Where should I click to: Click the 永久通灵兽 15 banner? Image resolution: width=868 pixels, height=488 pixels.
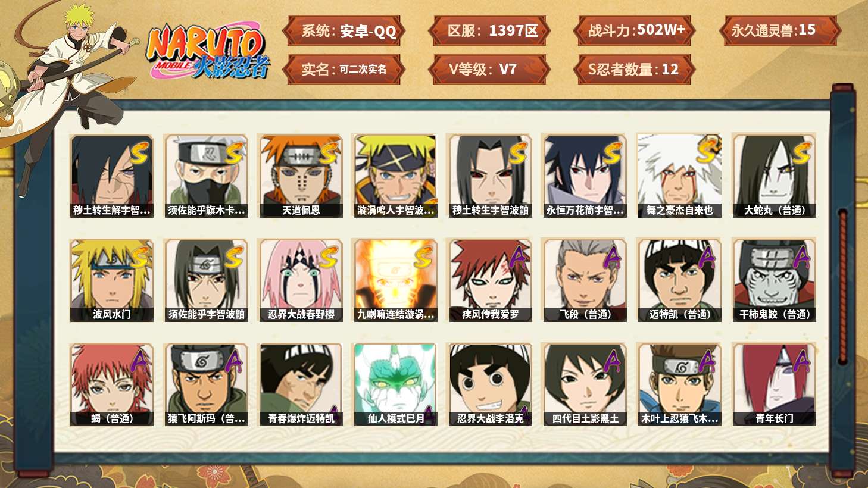780,30
